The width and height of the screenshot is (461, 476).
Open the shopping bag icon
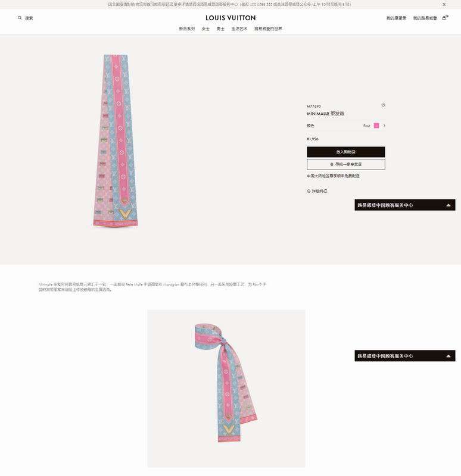pos(444,18)
